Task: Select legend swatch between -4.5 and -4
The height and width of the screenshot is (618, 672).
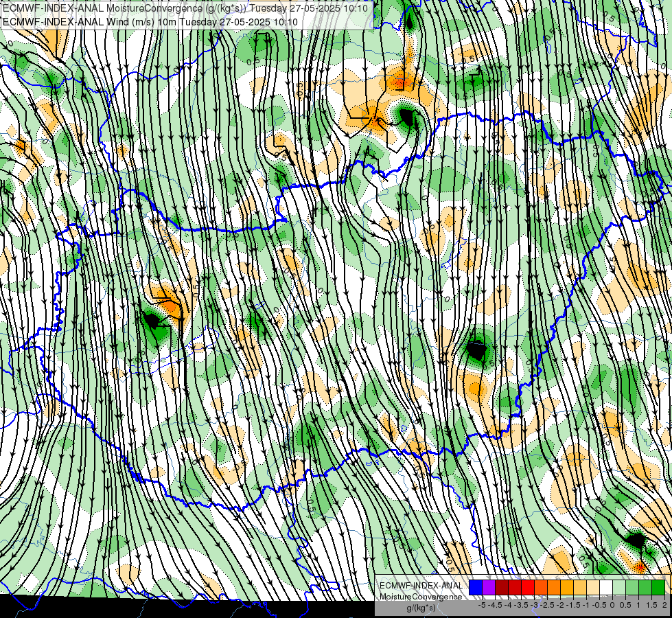Action: point(502,588)
